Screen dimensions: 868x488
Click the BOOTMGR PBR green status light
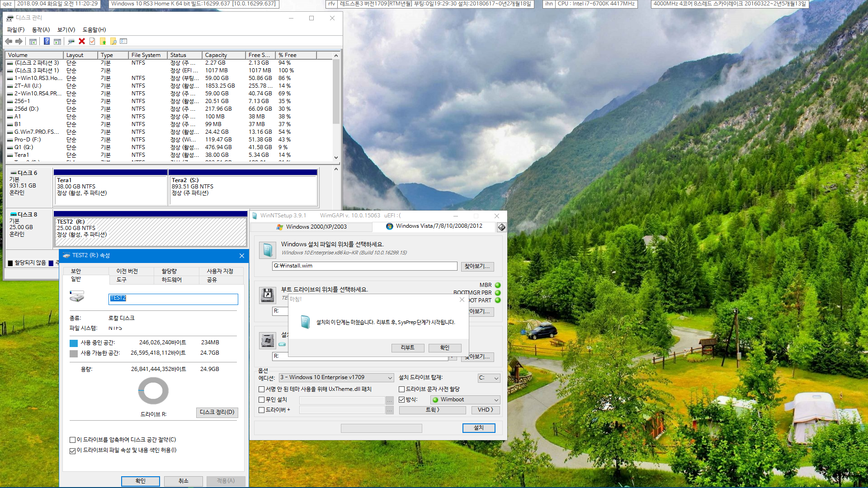click(x=498, y=293)
